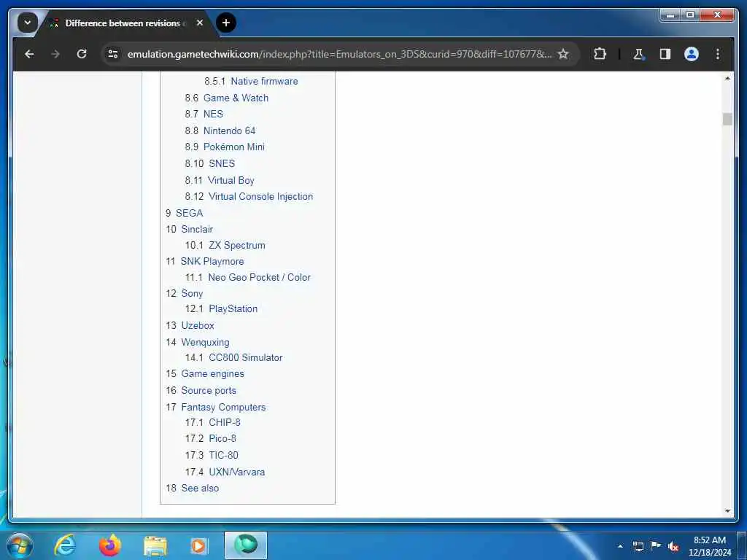This screenshot has height=560, width=747.
Task: Close the Difference between revisions tab
Action: coord(200,23)
